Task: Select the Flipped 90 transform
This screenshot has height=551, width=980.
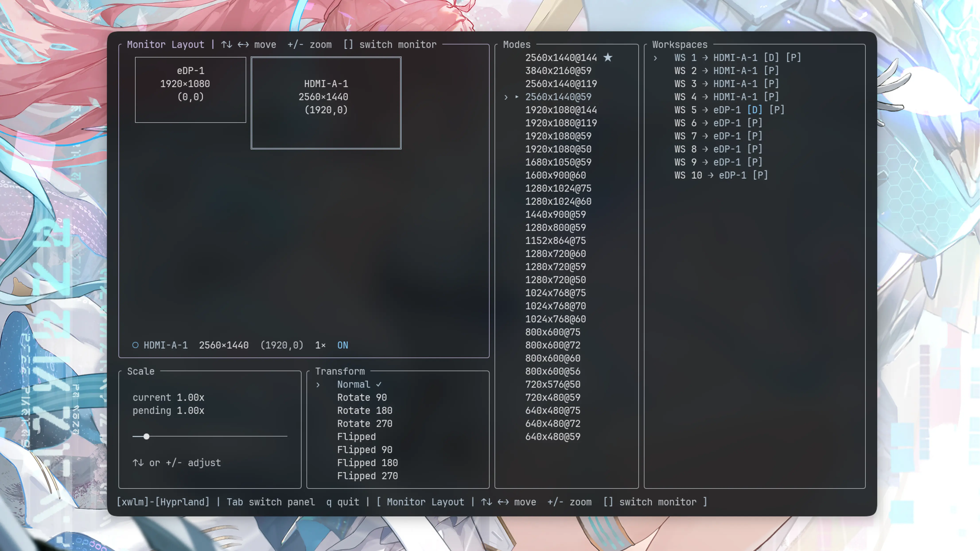Action: (x=365, y=450)
